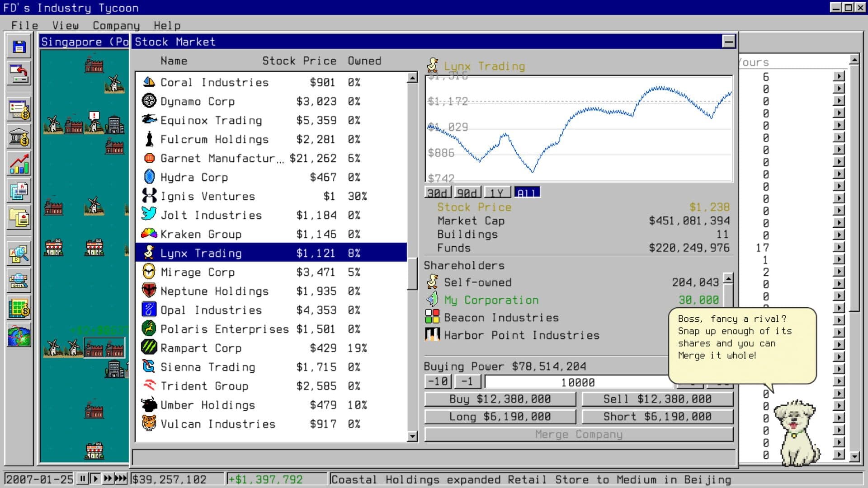Click the white dog advisor mascot

click(797, 433)
